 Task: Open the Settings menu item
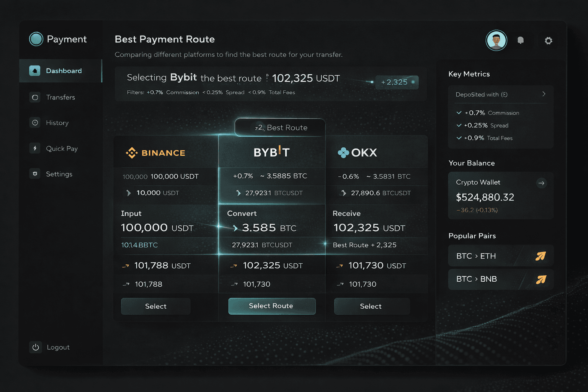coord(60,174)
